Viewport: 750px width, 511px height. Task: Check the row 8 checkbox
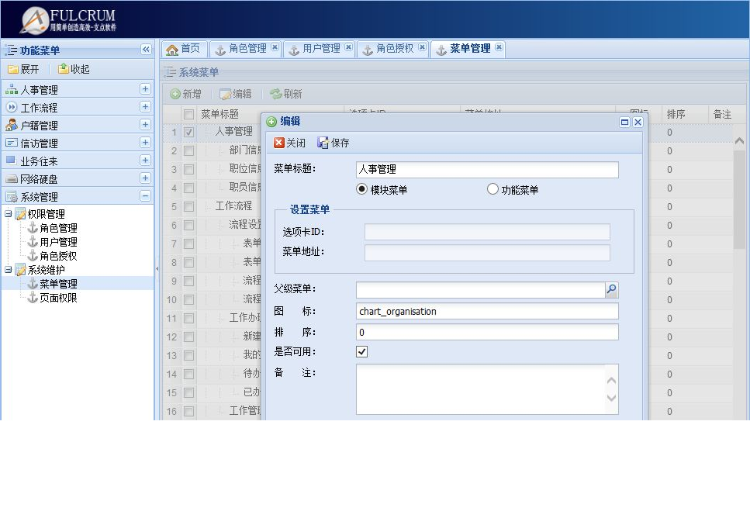tap(189, 263)
